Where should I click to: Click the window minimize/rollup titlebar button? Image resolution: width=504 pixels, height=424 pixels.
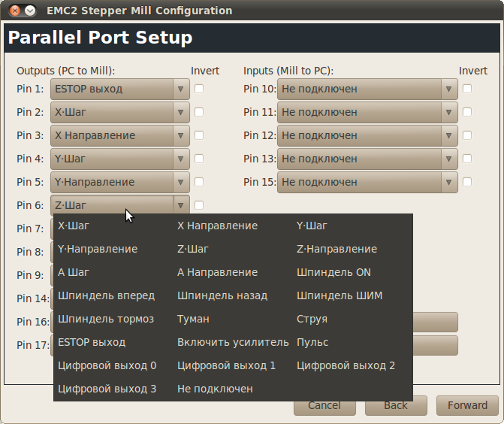pos(29,11)
